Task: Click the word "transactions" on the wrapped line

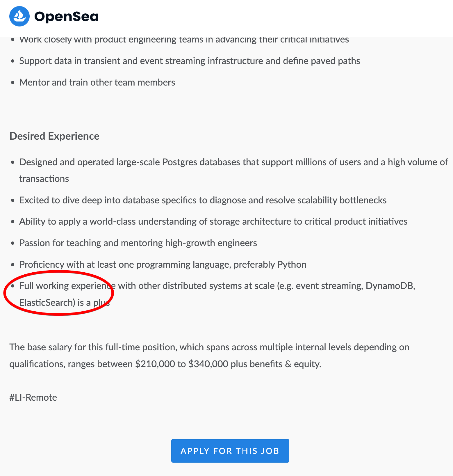Action: pyautogui.click(x=44, y=179)
